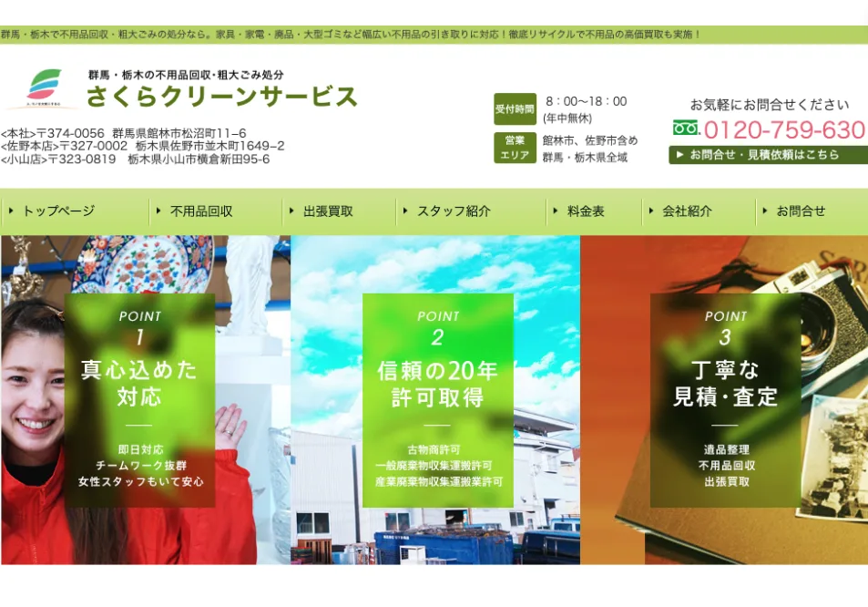Click the arrow before 会社紹介
This screenshot has width=868, height=607.
click(x=651, y=211)
